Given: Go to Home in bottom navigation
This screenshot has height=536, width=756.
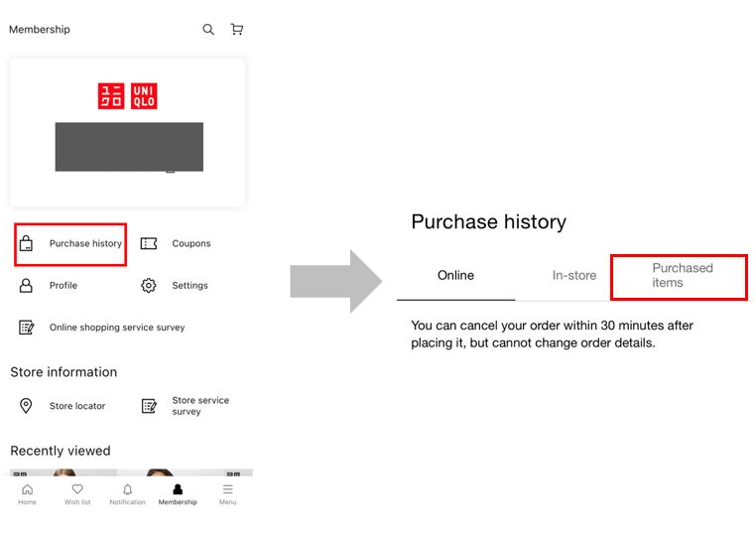Looking at the screenshot, I should coord(28,494).
